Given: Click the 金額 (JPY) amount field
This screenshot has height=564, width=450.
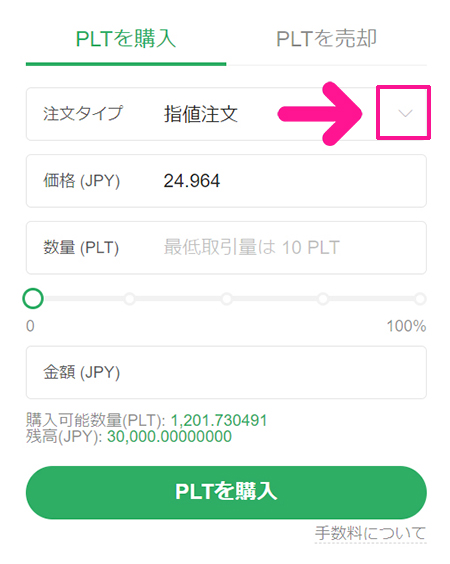Looking at the screenshot, I should point(226,372).
